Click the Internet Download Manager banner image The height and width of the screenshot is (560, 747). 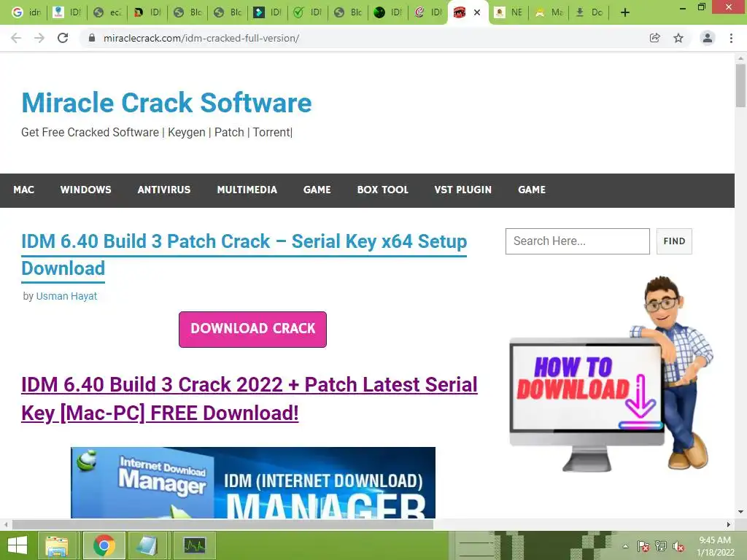click(253, 483)
